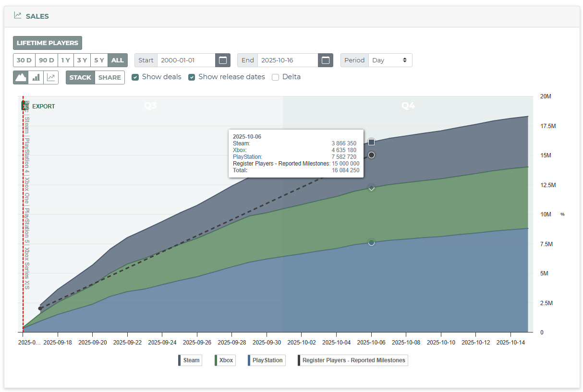Screen dimensions: 583x392
Task: Select the 1 Y time range
Action: point(66,60)
